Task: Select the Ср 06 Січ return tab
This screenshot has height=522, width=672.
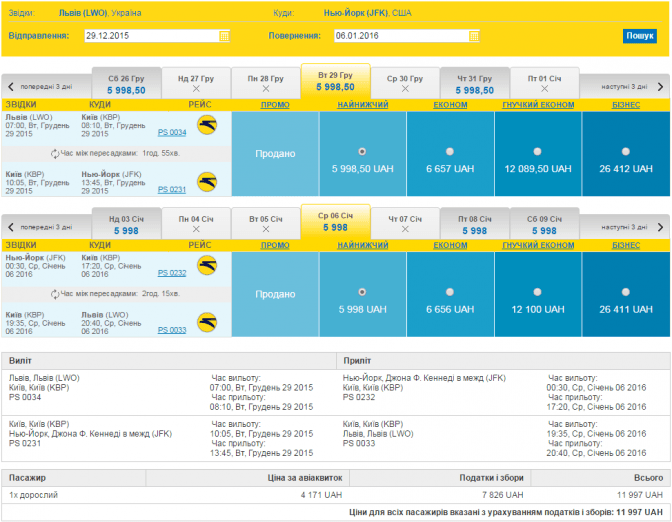Action: pyautogui.click(x=336, y=222)
